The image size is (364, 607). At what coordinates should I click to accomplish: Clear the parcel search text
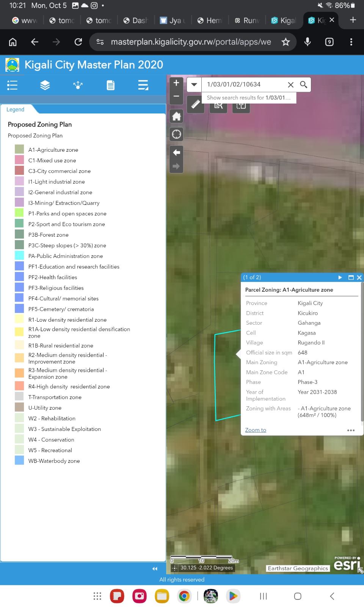[x=291, y=85]
